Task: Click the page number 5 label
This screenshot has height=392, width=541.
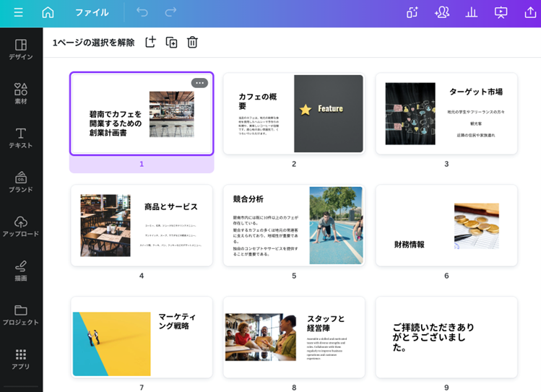Action: tap(294, 276)
